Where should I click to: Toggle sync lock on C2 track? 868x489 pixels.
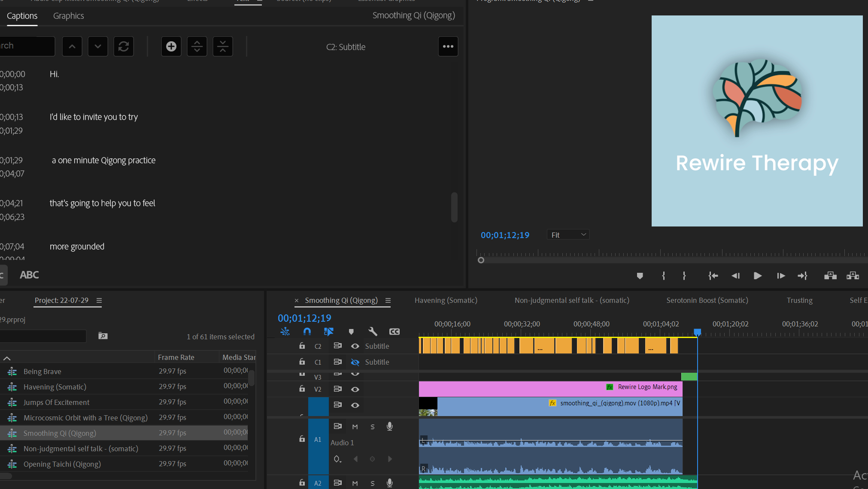click(x=338, y=346)
